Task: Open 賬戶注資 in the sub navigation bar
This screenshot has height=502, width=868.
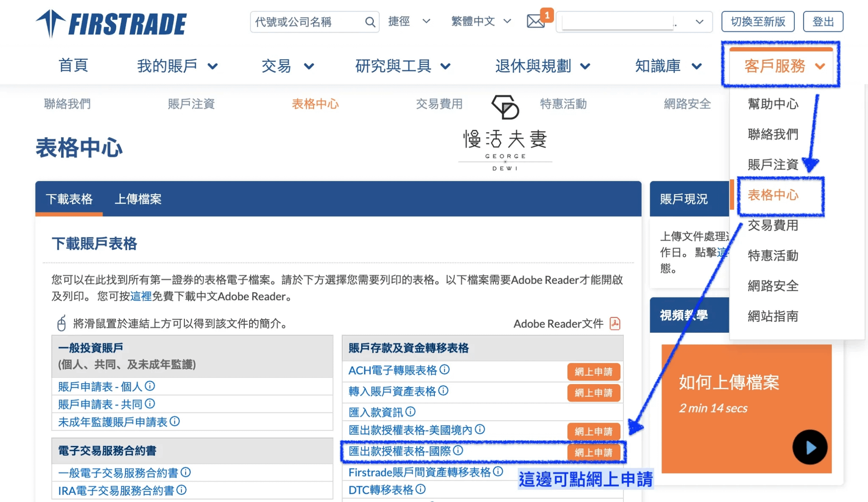Action: click(191, 104)
